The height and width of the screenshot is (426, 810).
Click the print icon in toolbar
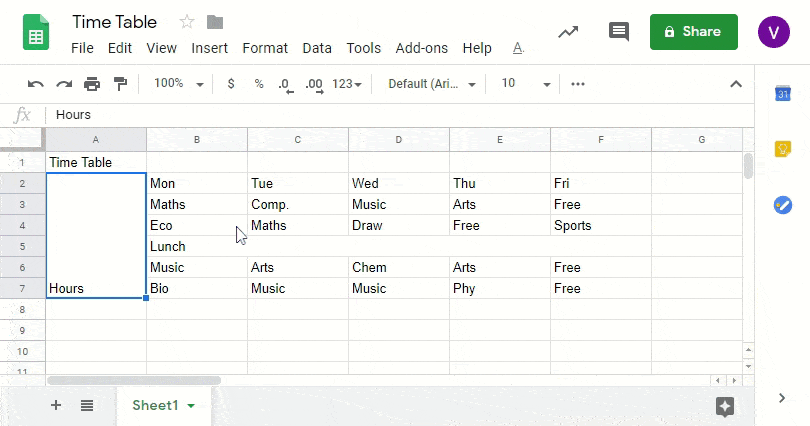(x=92, y=84)
